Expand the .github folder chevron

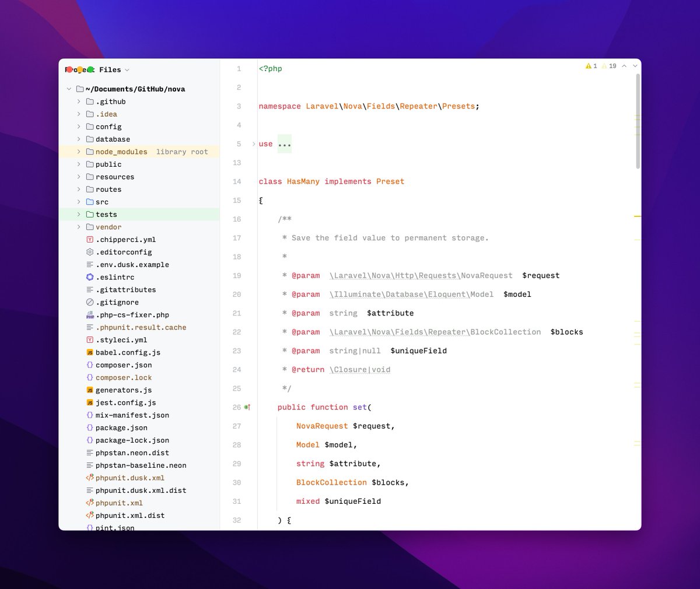79,101
